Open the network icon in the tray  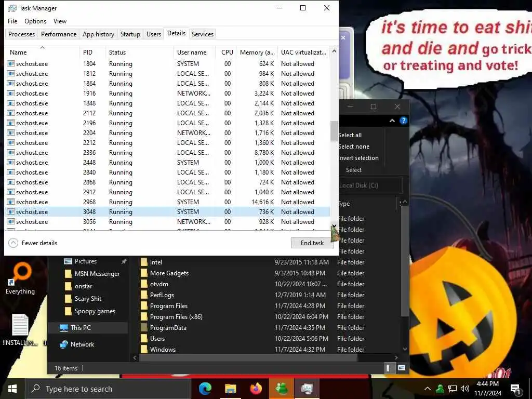click(x=453, y=389)
